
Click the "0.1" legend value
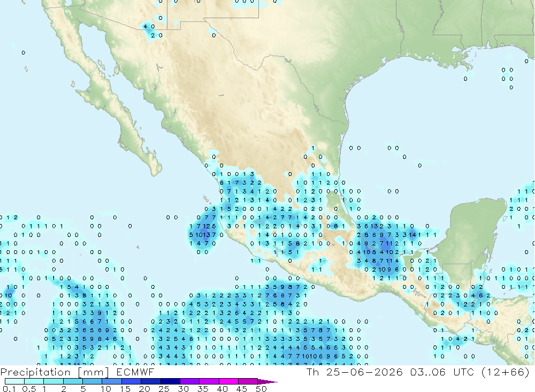pos(9,389)
